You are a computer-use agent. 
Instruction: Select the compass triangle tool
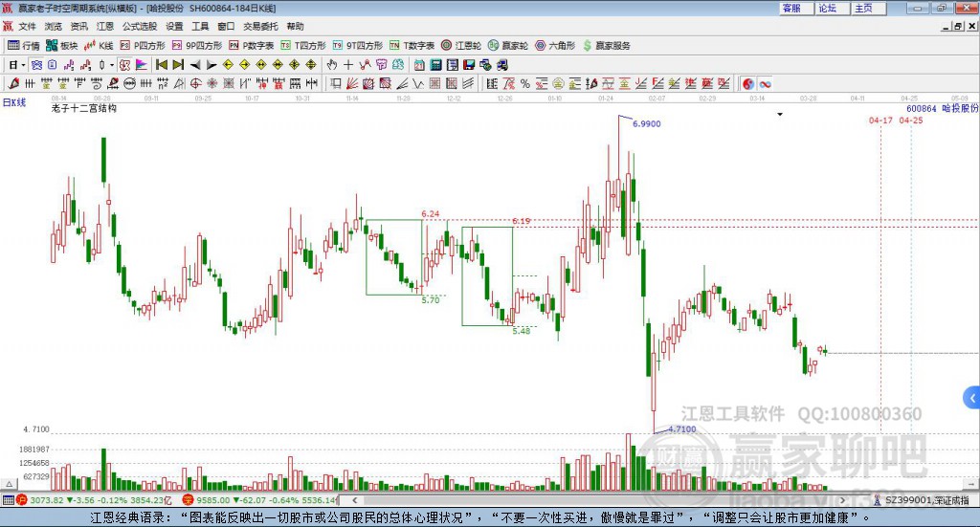point(179,83)
